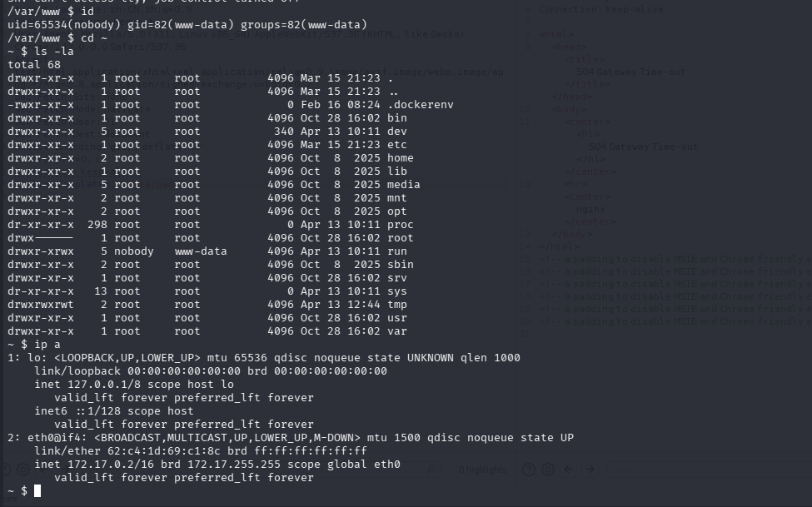
Task: Click the "home" directory name in listing
Action: [x=401, y=158]
